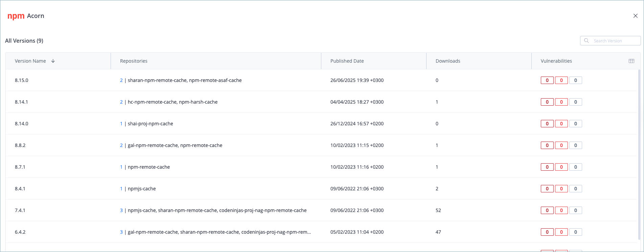Open repository count link for 8.4.1
The width and height of the screenshot is (644, 252).
[x=121, y=189]
